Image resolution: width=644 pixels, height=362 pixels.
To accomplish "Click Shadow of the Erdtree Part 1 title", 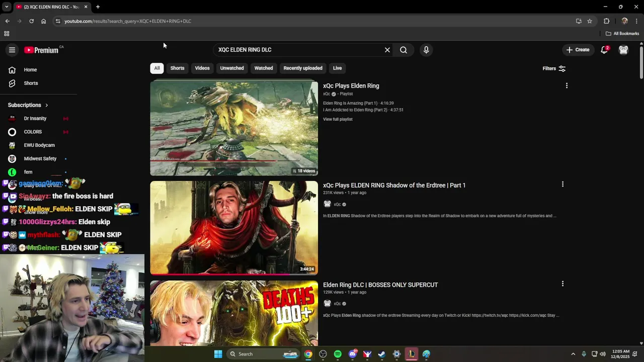I will (x=394, y=186).
